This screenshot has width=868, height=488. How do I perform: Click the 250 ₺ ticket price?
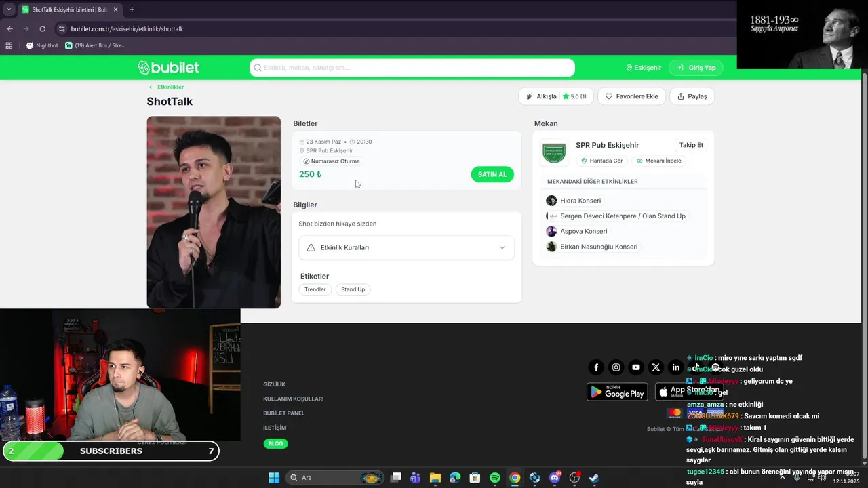point(311,174)
